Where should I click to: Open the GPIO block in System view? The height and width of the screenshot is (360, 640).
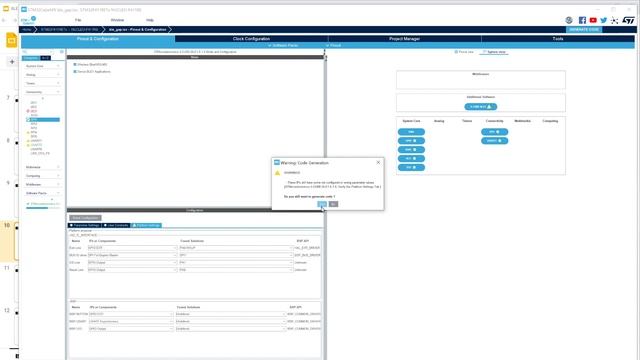411,141
